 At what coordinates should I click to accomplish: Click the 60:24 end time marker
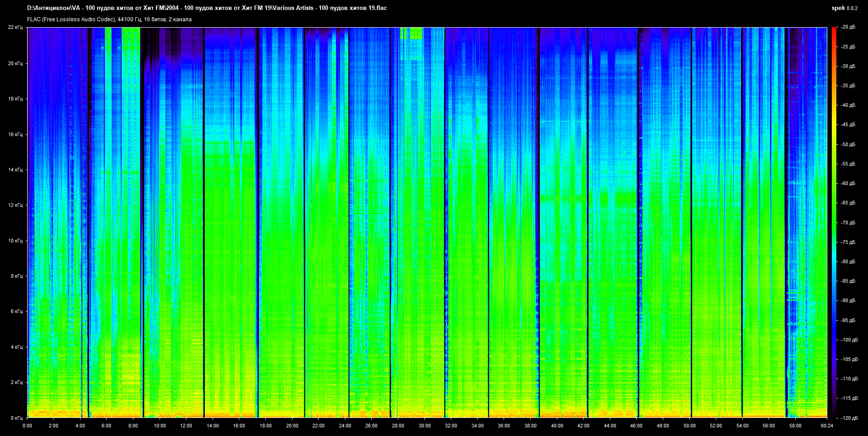coord(827,426)
